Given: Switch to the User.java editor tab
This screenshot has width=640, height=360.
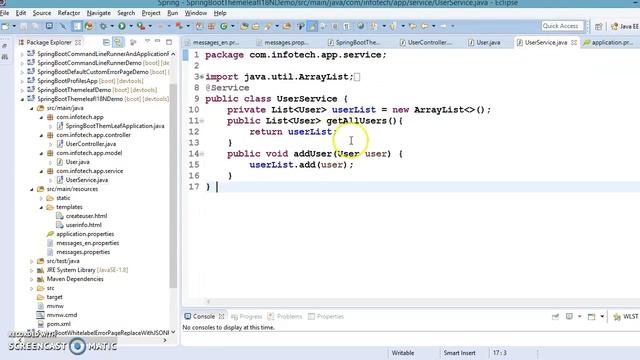Looking at the screenshot, I should coord(484,42).
